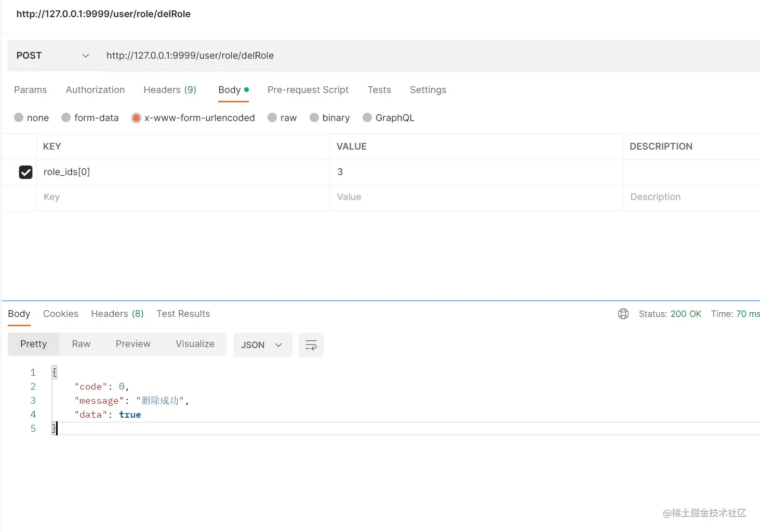Open the response Body tab
760x532 pixels.
(x=19, y=314)
